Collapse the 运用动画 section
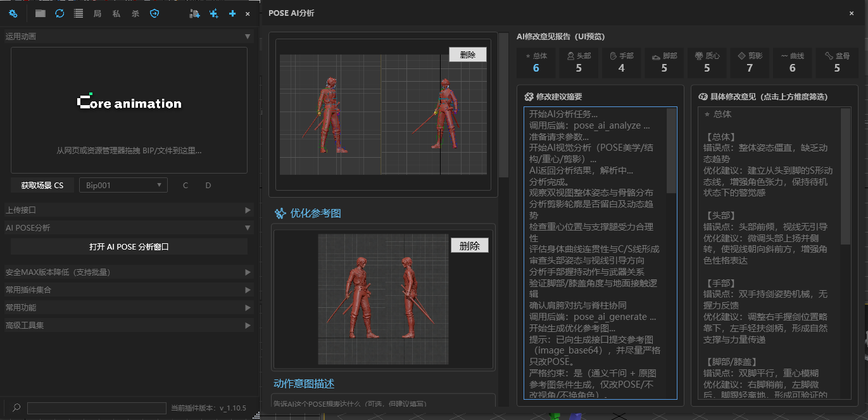The width and height of the screenshot is (868, 420). pos(129,37)
